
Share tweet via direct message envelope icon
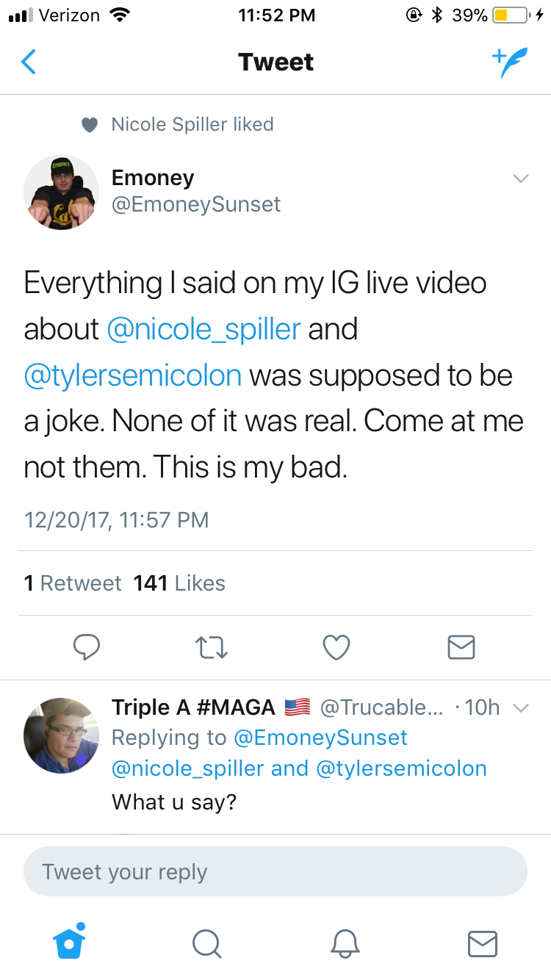tap(461, 647)
